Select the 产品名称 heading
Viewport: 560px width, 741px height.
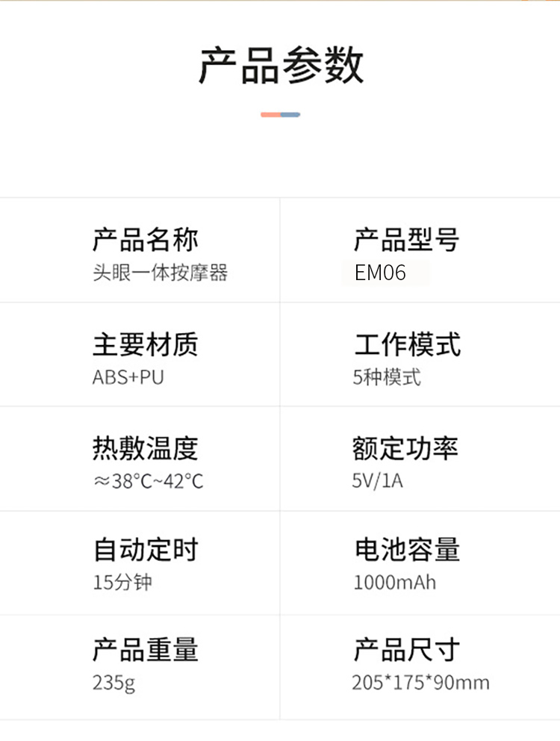click(146, 241)
